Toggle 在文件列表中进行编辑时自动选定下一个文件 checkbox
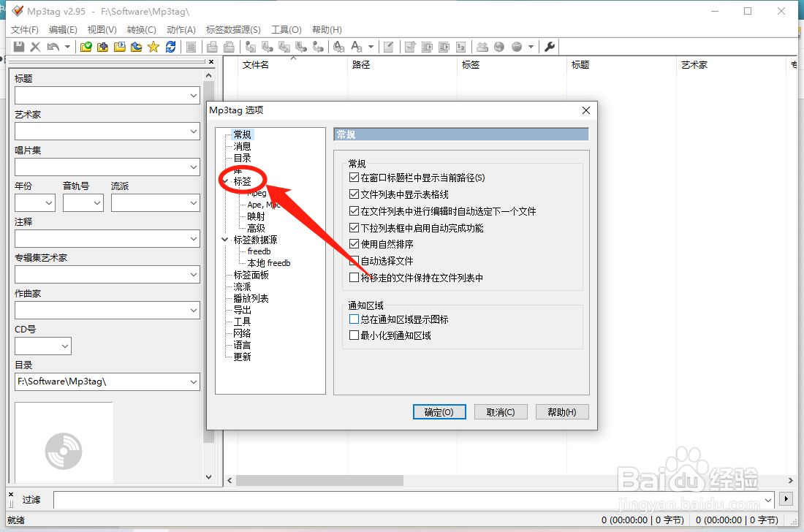 pyautogui.click(x=354, y=210)
